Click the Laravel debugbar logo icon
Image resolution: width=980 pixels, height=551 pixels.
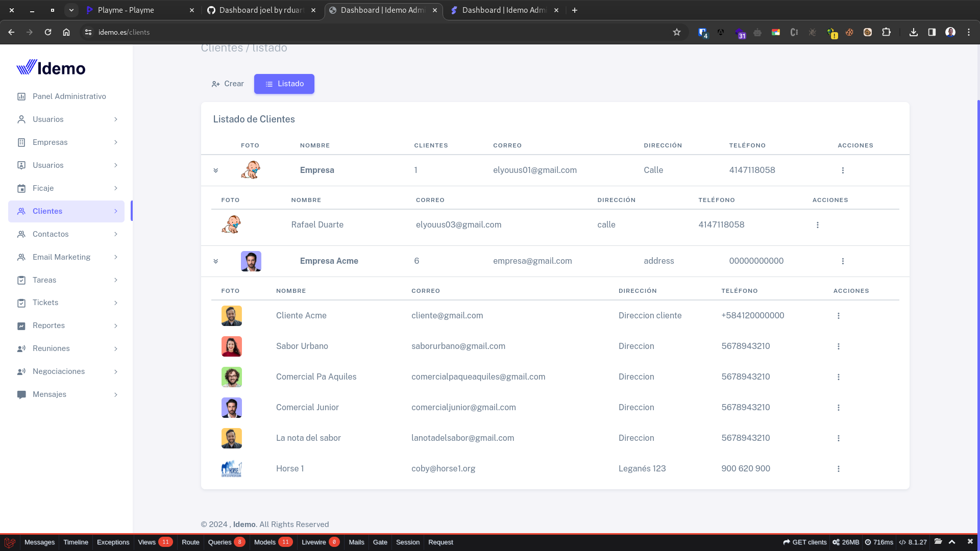pyautogui.click(x=10, y=542)
